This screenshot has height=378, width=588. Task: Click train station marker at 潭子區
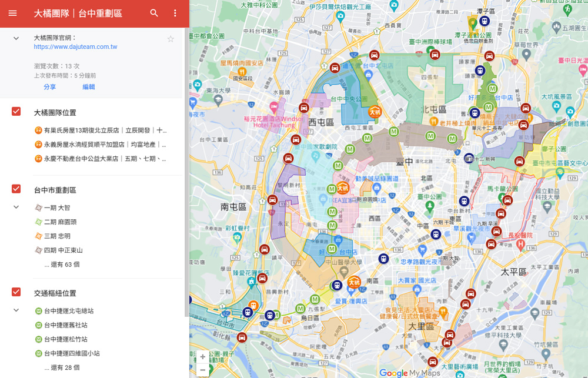click(484, 21)
